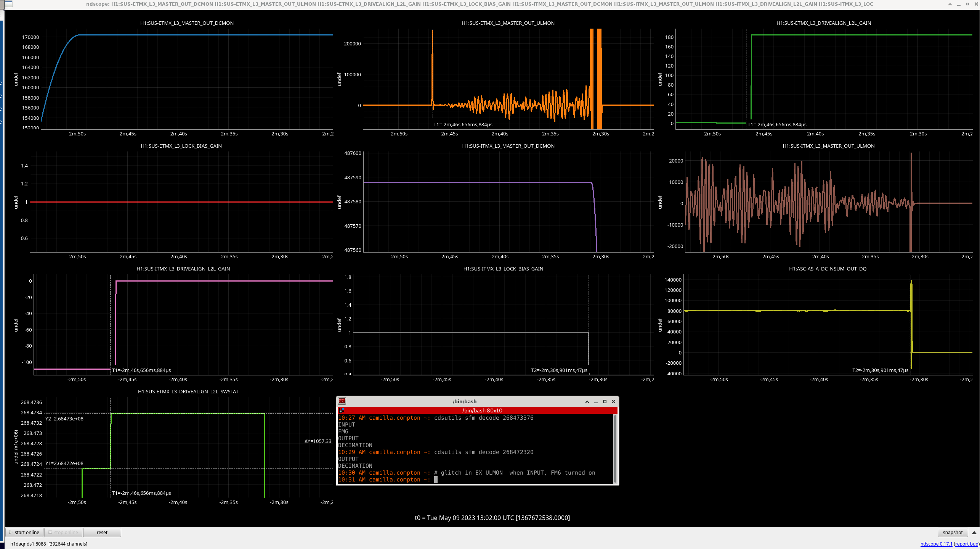Screen dimensions: 980x549
Task: Click the terminal window menu icon
Action: coord(342,401)
